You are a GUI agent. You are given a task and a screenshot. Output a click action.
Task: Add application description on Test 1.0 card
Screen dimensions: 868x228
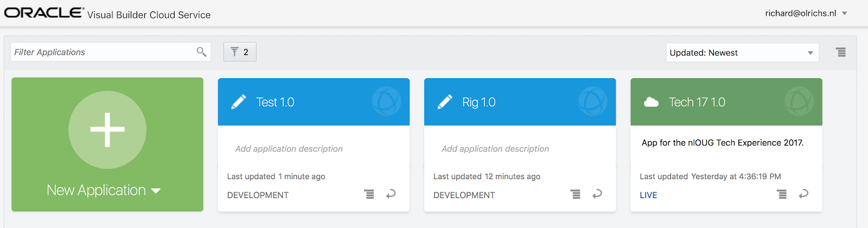click(x=289, y=149)
